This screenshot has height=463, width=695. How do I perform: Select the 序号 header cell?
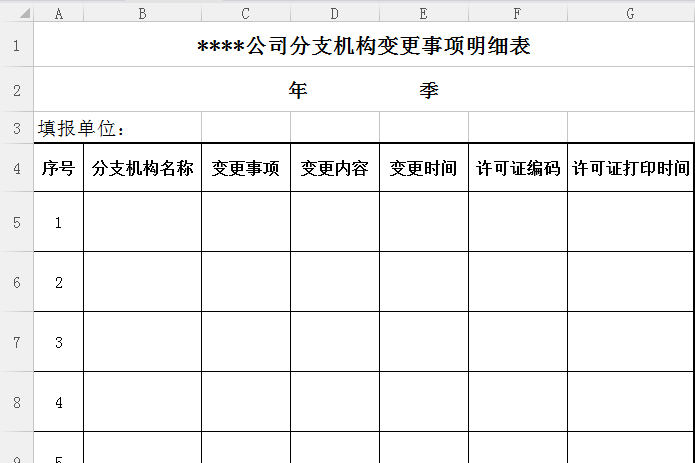(58, 168)
